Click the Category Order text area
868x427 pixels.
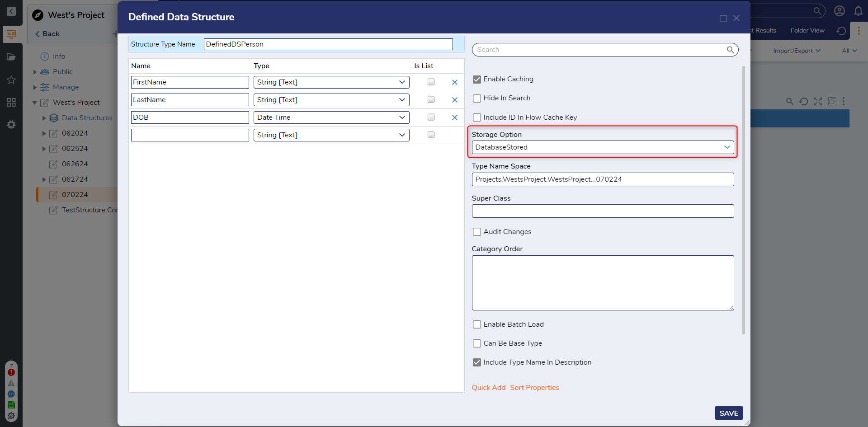(x=603, y=283)
